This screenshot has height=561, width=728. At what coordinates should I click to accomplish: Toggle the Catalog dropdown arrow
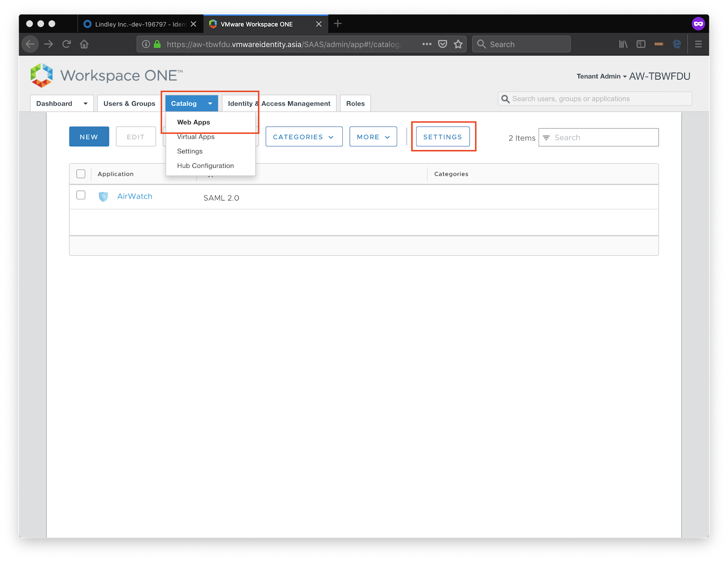[210, 104]
